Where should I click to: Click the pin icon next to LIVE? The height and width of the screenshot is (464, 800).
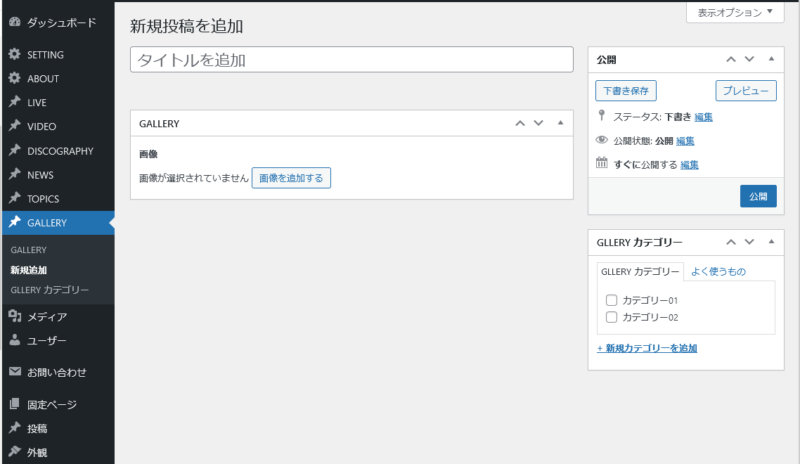click(14, 102)
